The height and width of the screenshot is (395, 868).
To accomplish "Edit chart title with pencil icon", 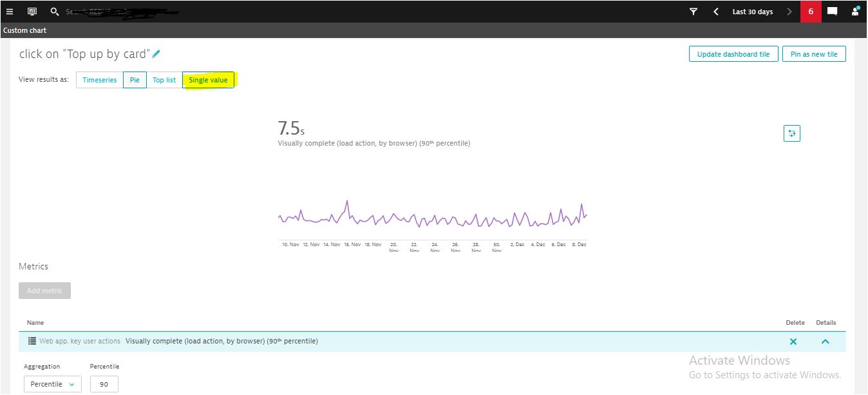I will point(156,54).
